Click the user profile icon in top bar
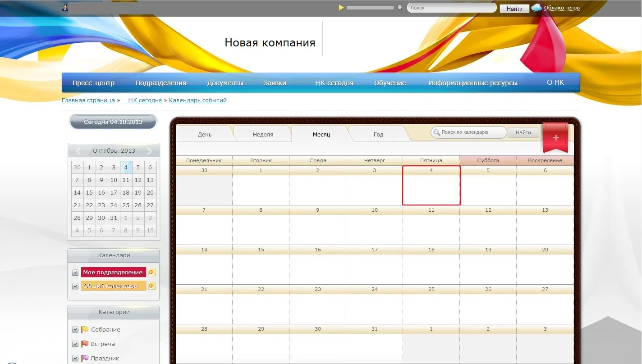The image size is (642, 364). coord(65,8)
